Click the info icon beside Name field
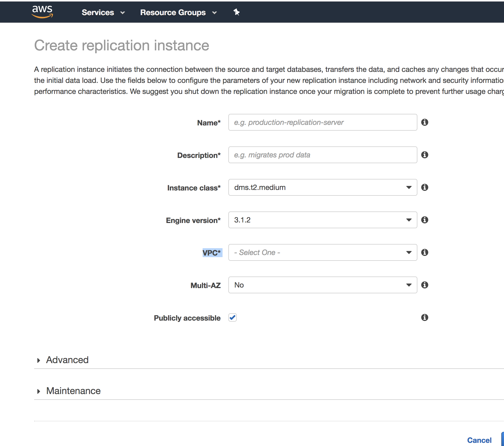Screen dimensions: 504x446 [x=425, y=122]
